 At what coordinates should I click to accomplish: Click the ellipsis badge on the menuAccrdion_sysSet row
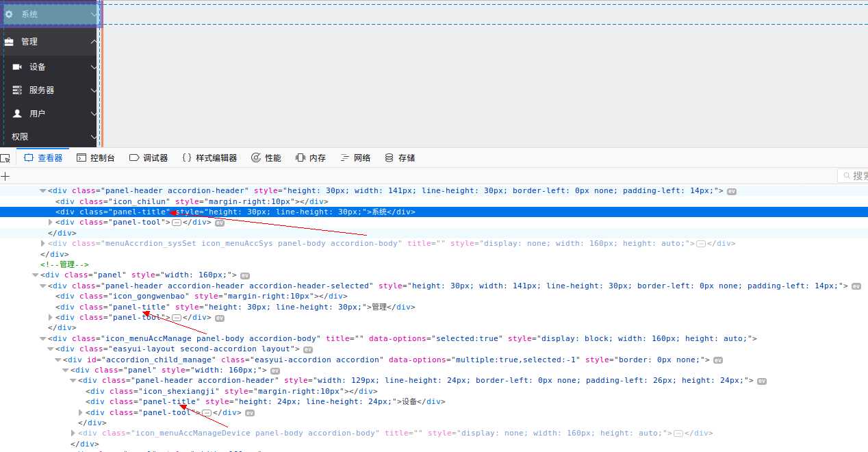tap(701, 244)
